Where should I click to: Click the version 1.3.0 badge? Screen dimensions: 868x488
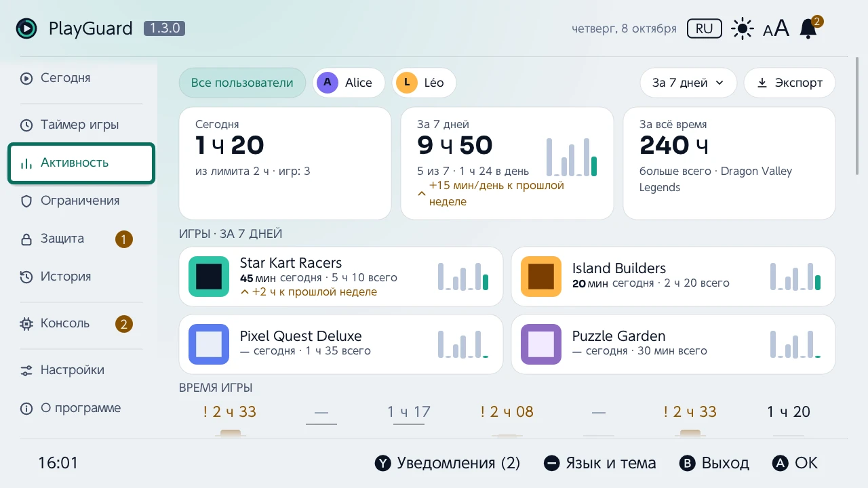pos(165,28)
